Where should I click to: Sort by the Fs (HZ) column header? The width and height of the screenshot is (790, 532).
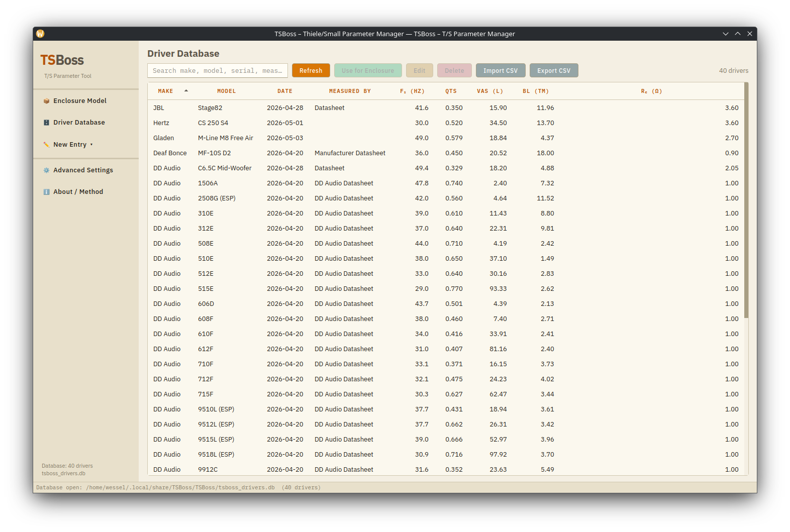pos(412,91)
